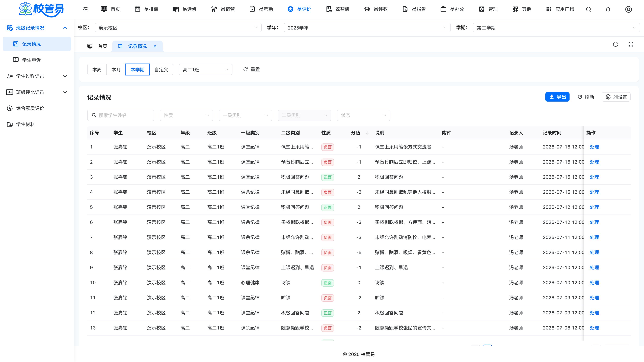Select 易评价 in top navigation
Image resolution: width=644 pixels, height=362 pixels.
[x=300, y=9]
